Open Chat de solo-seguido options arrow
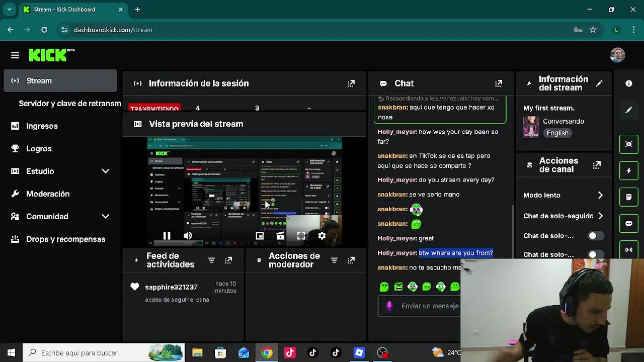The image size is (644, 362). tap(600, 216)
